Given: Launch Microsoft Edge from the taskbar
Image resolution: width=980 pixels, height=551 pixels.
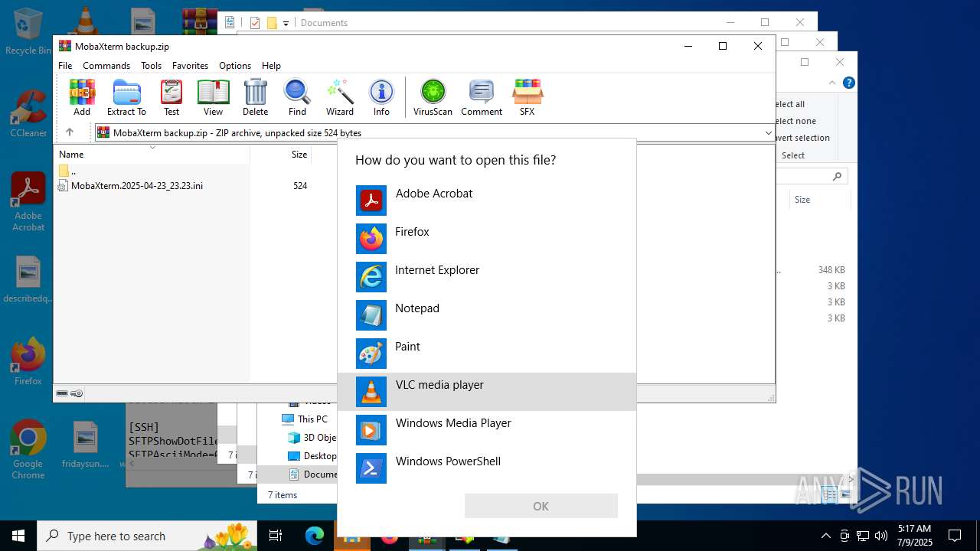Looking at the screenshot, I should click(315, 536).
